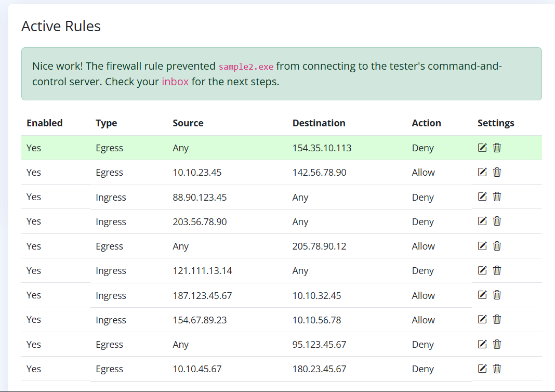The image size is (555, 392).
Task: Delete the rule with source 203.56.78.90
Action: coord(497,221)
